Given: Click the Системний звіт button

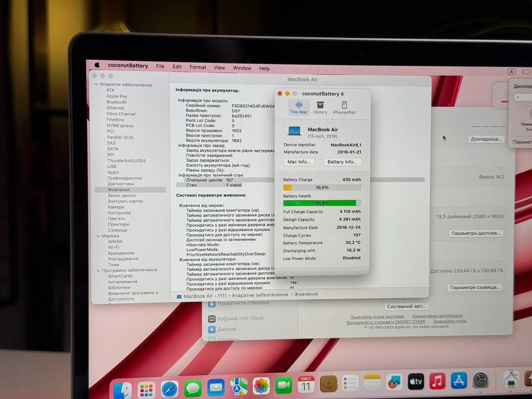Looking at the screenshot, I should click(x=406, y=306).
